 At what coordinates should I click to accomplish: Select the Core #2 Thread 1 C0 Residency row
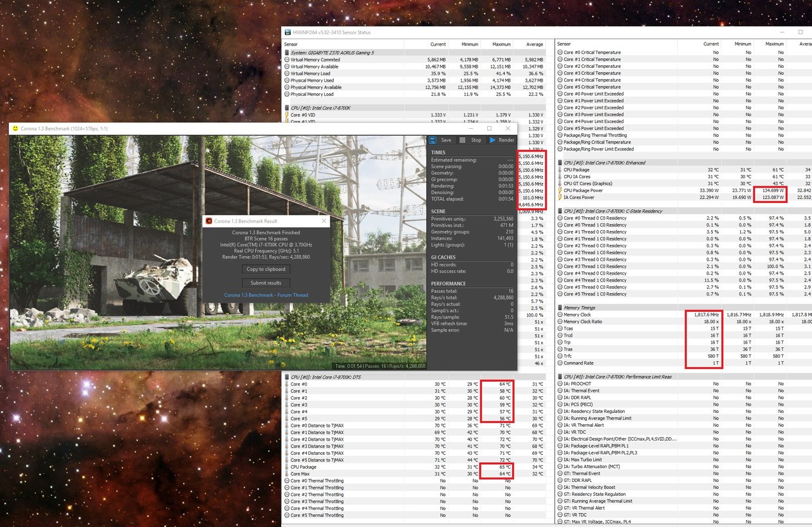click(x=683, y=252)
